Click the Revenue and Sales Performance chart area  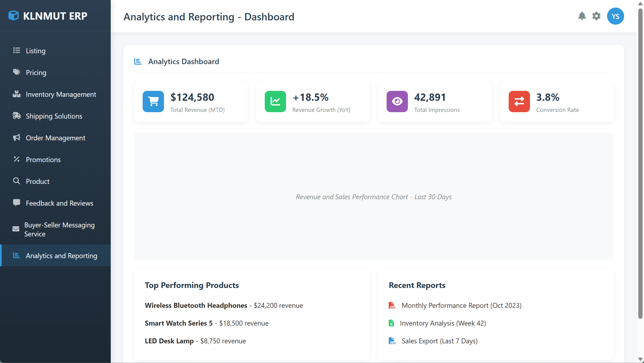(373, 197)
